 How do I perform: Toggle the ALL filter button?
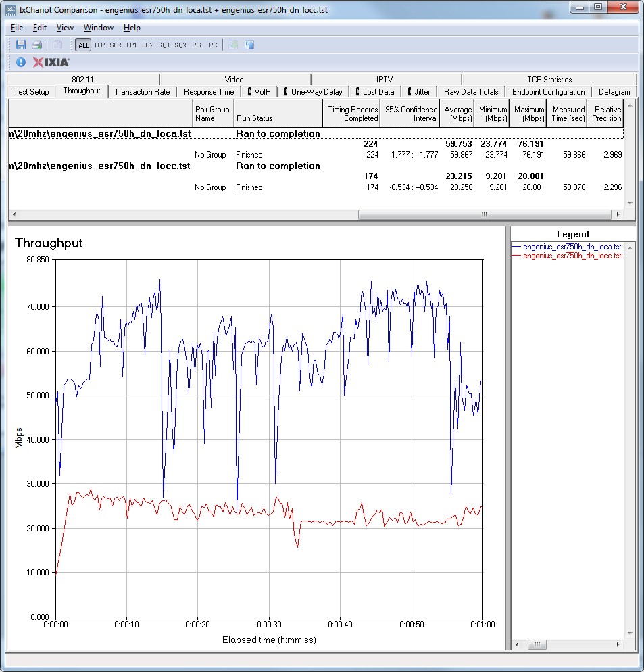pyautogui.click(x=83, y=45)
